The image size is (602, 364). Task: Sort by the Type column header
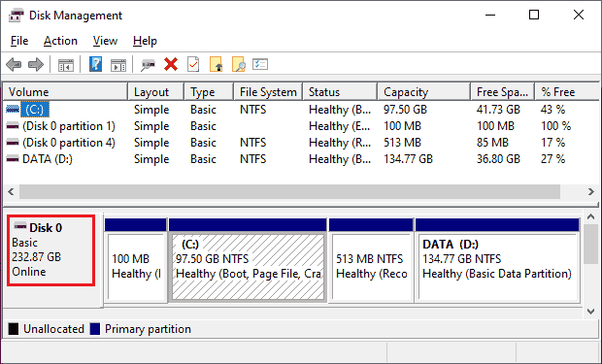pos(209,92)
